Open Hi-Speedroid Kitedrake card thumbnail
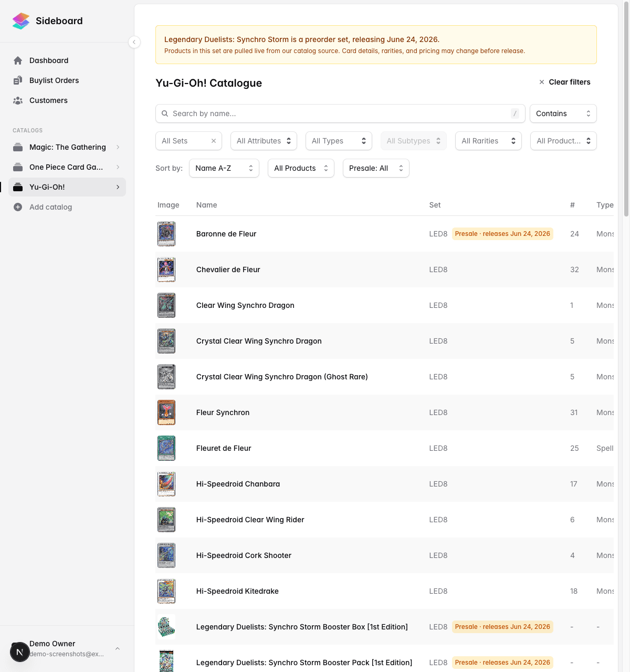630x672 pixels. tap(166, 591)
